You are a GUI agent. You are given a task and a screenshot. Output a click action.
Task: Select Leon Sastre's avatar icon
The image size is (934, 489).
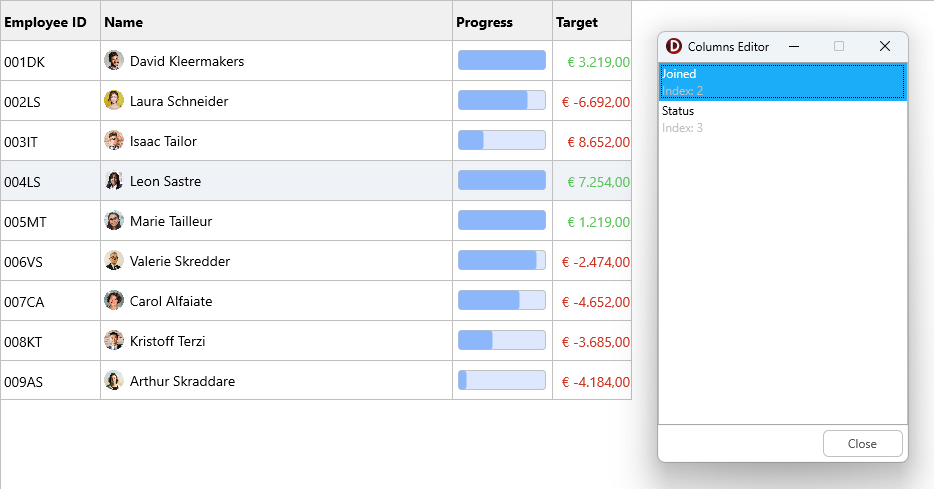click(114, 181)
